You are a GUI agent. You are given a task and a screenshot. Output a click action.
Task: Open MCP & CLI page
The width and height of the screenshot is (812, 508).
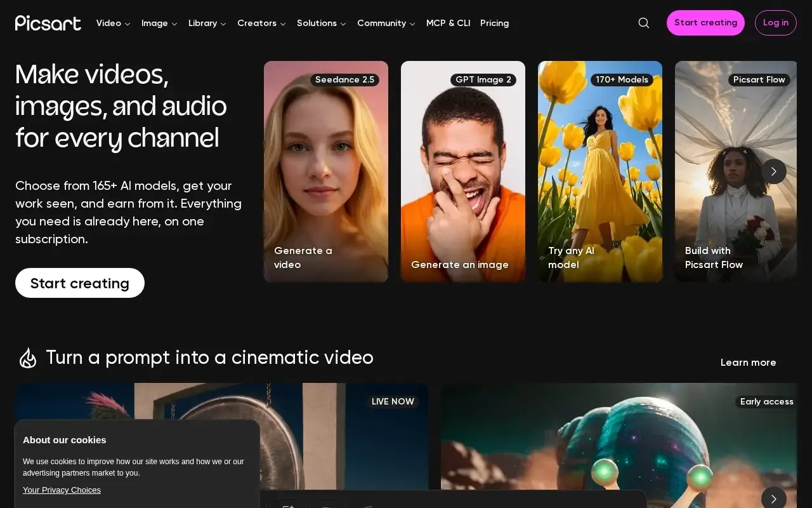(x=449, y=23)
